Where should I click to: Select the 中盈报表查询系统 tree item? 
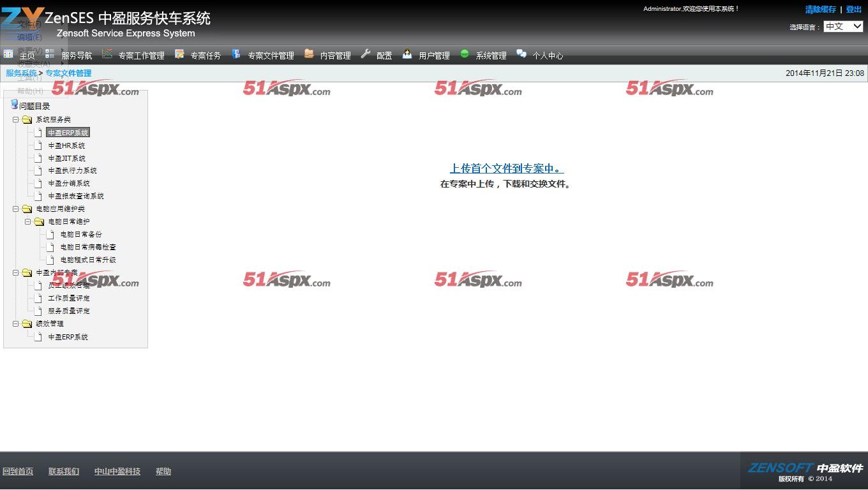click(x=76, y=196)
